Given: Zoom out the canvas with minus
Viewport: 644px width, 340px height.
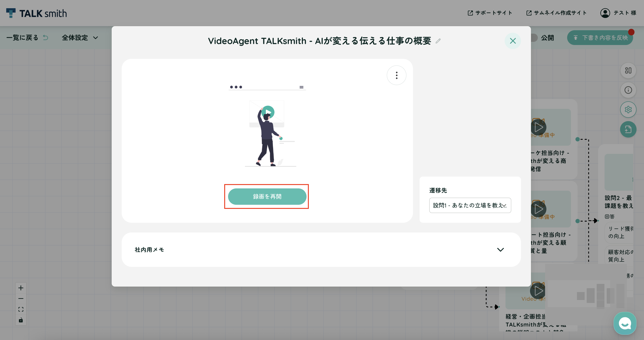Looking at the screenshot, I should click(x=21, y=299).
